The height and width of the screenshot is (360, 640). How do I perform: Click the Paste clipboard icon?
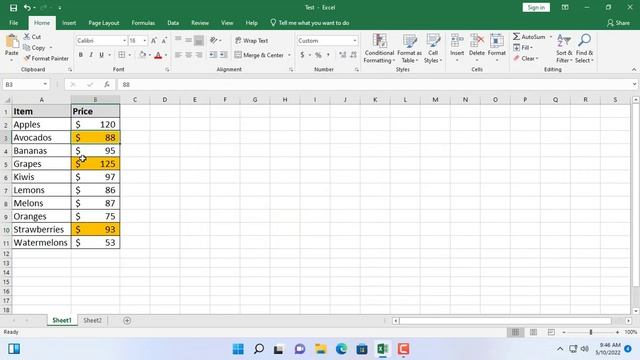tap(11, 42)
